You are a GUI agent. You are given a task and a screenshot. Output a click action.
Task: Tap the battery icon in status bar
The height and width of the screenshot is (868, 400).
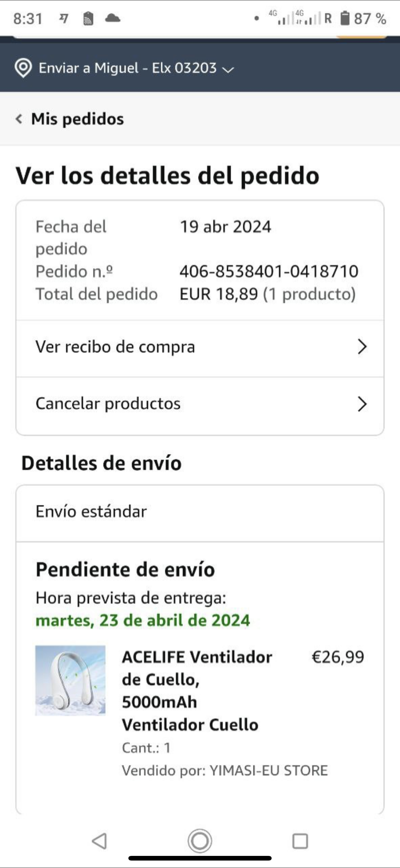tap(345, 18)
